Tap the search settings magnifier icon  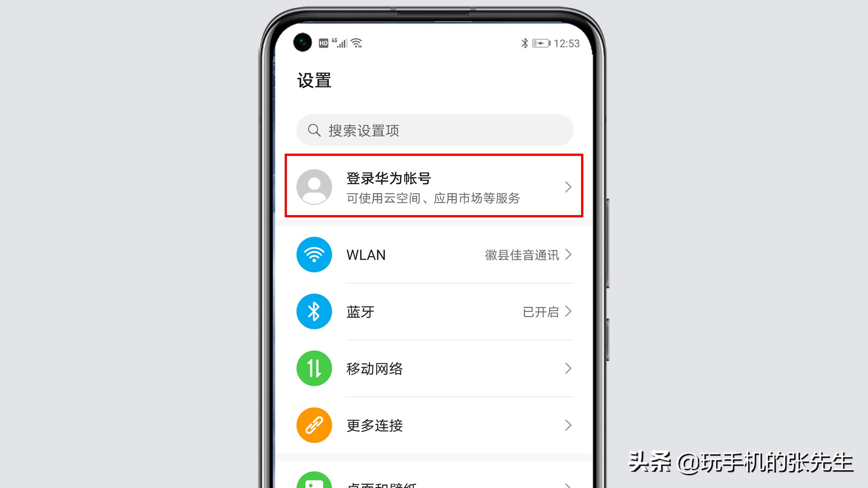(313, 130)
